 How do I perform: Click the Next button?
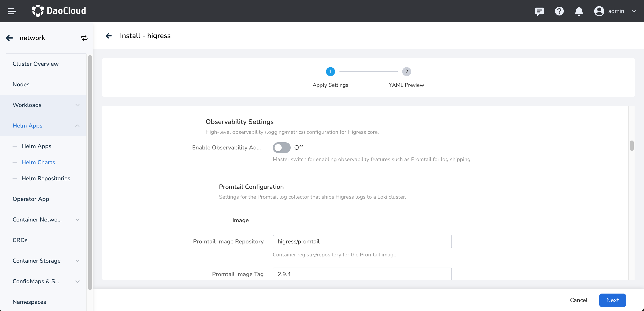click(x=612, y=300)
